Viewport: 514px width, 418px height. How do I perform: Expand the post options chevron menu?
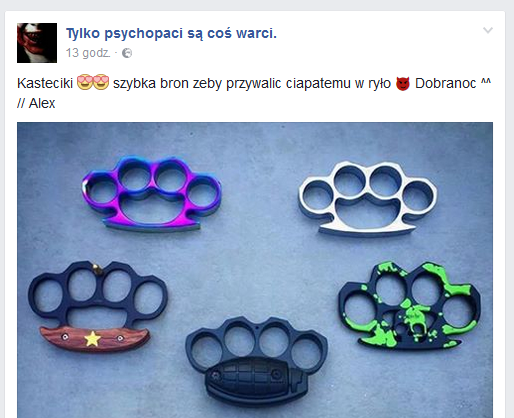[x=488, y=31]
